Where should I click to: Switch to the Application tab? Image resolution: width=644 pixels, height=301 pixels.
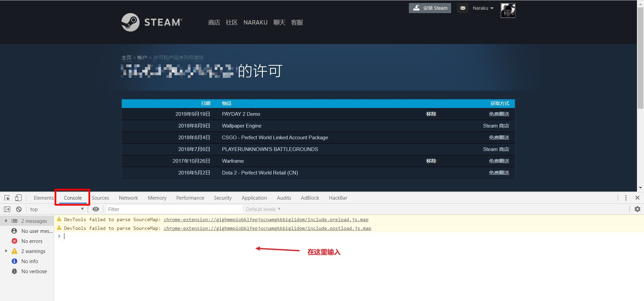[254, 198]
